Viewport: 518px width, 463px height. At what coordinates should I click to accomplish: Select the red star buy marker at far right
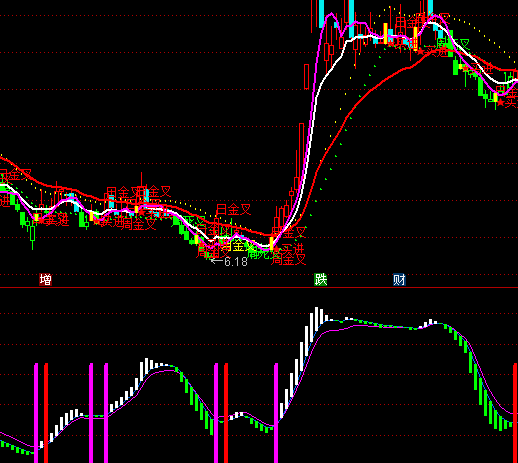(501, 103)
